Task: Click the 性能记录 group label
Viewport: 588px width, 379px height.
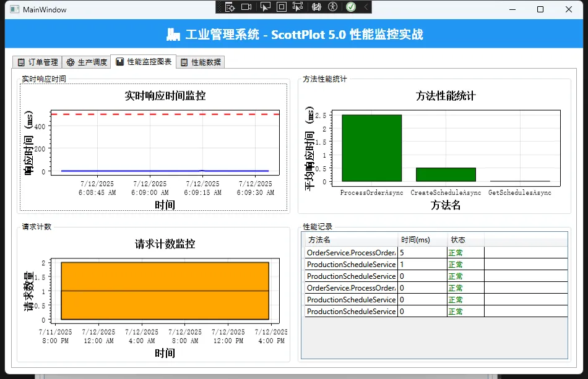Action: (x=318, y=226)
